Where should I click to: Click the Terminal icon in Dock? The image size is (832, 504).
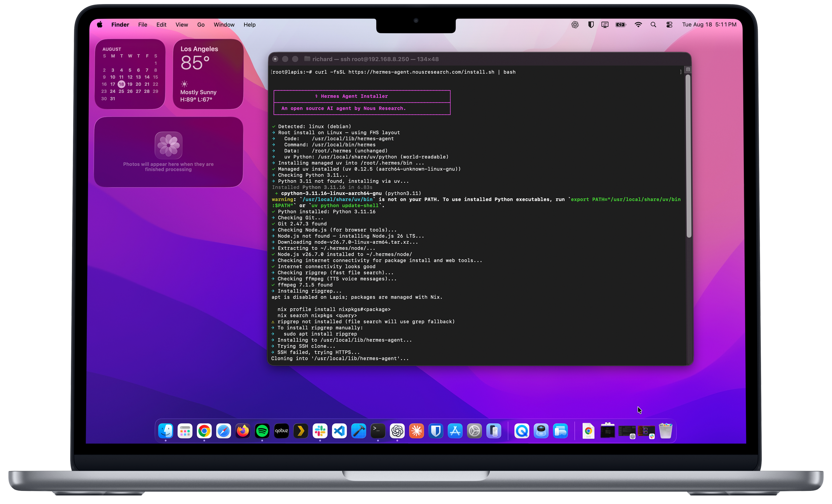coord(378,431)
